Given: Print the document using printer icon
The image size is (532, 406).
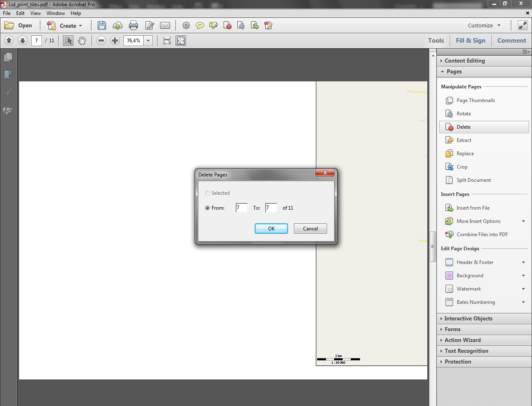Looking at the screenshot, I should pos(133,25).
